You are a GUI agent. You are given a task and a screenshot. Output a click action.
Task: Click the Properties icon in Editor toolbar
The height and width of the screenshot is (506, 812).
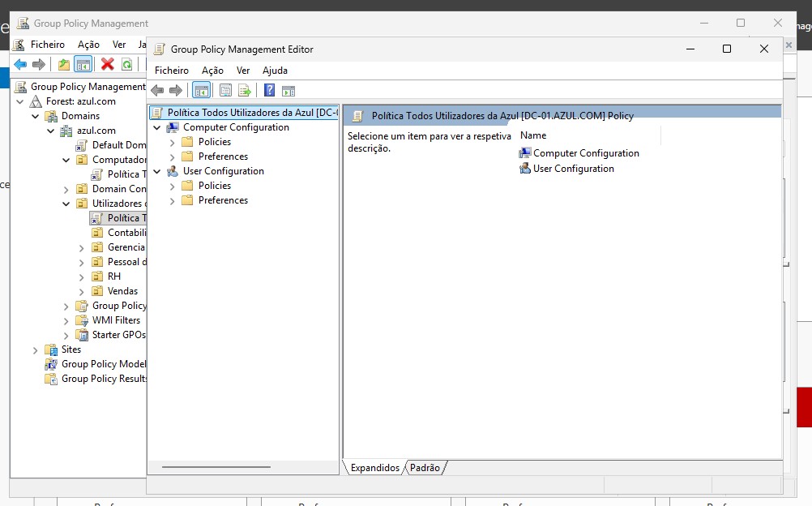click(x=225, y=91)
